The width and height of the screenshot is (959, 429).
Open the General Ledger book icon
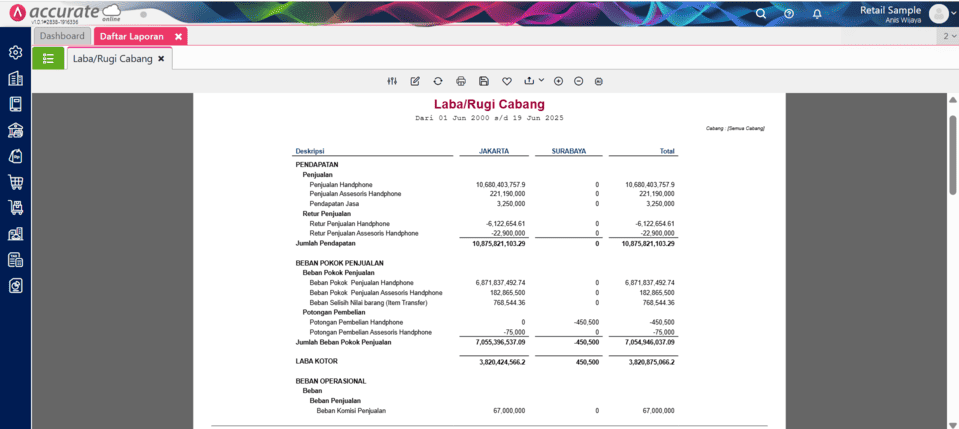tap(15, 104)
